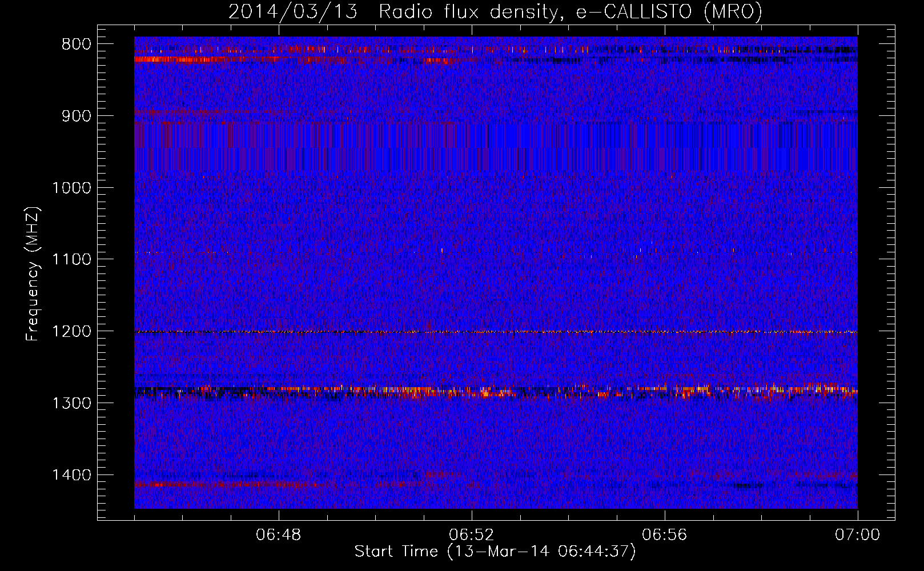Click the 07:00 time tick label
The image size is (924, 571).
(858, 535)
